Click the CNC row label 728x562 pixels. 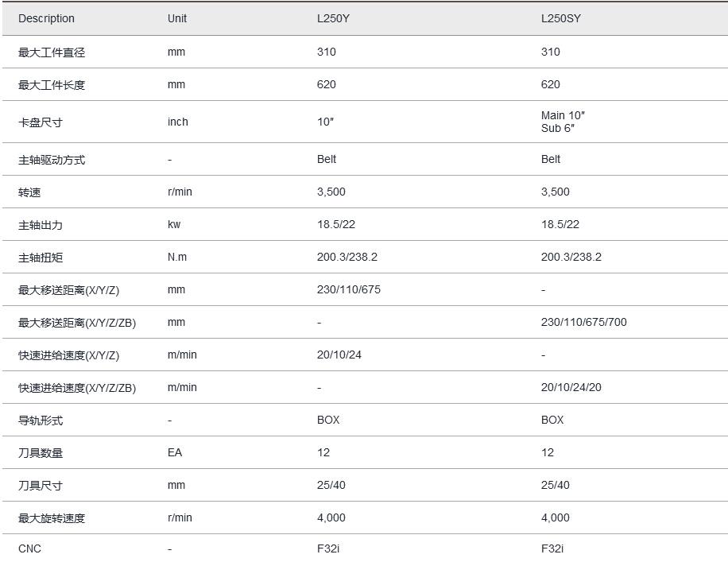[30, 548]
